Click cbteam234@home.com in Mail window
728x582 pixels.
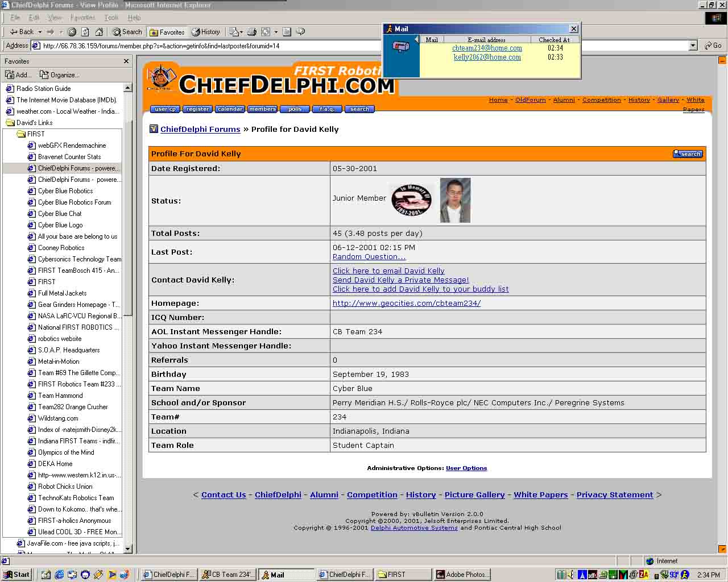pos(487,48)
